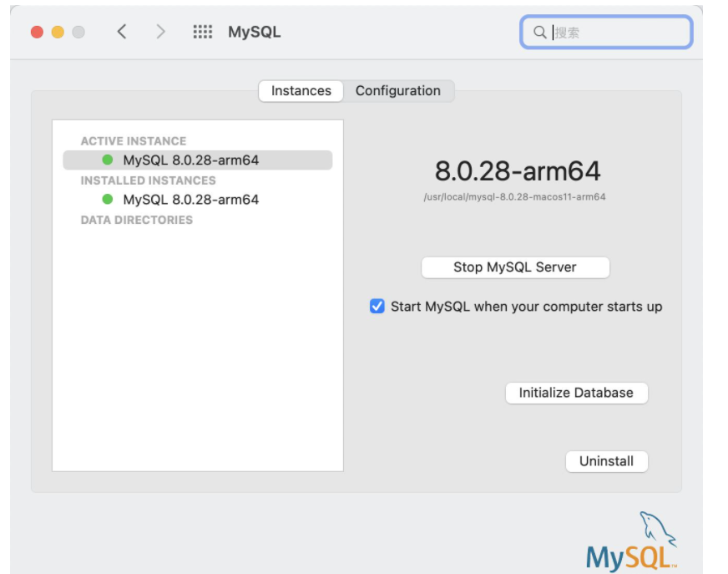Go back with the left chevron arrow

click(x=122, y=32)
